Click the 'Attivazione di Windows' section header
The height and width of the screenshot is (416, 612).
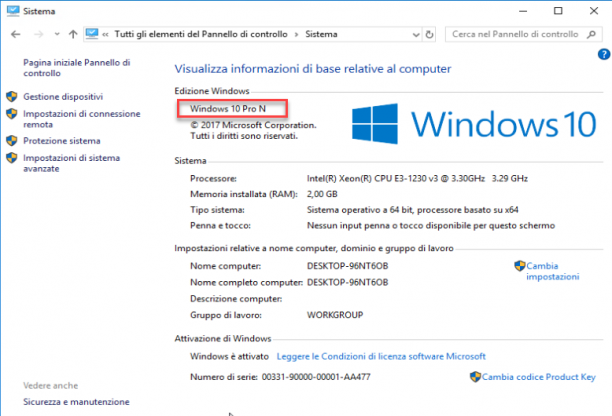click(x=222, y=339)
